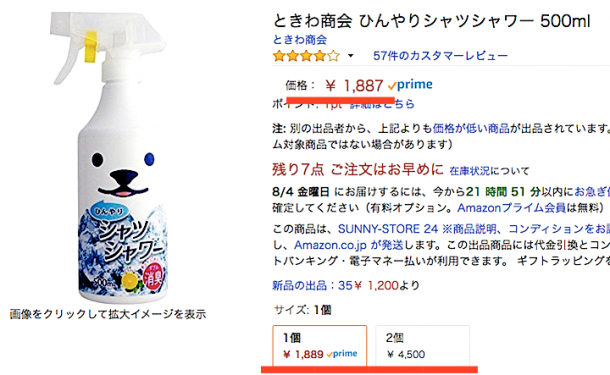Click the ¥ 1,887 price text
The image size is (610, 375).
click(x=354, y=86)
